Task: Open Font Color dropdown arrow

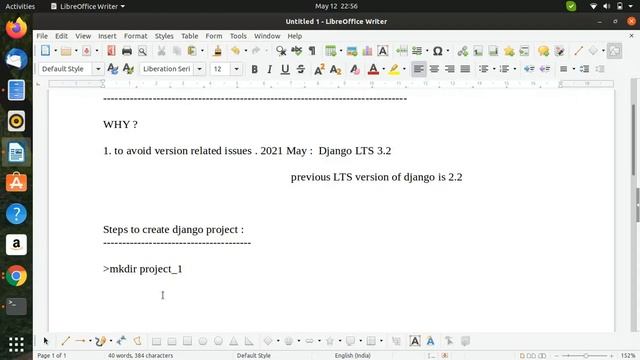Action: tap(384, 69)
